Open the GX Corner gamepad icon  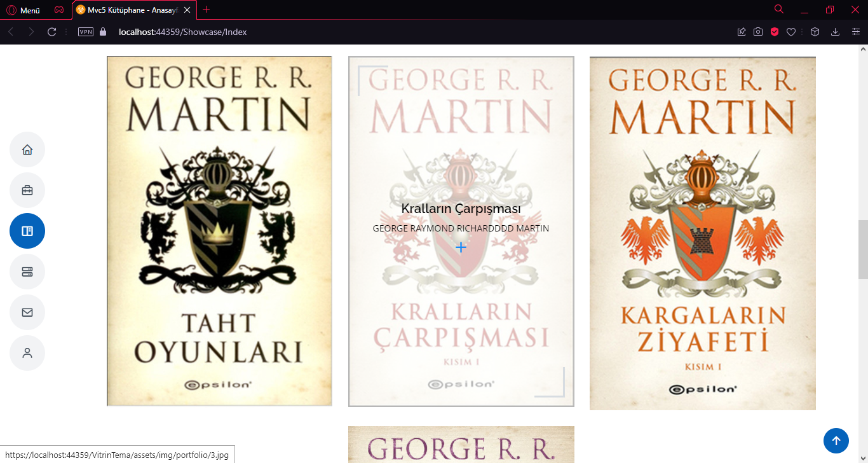coord(58,10)
